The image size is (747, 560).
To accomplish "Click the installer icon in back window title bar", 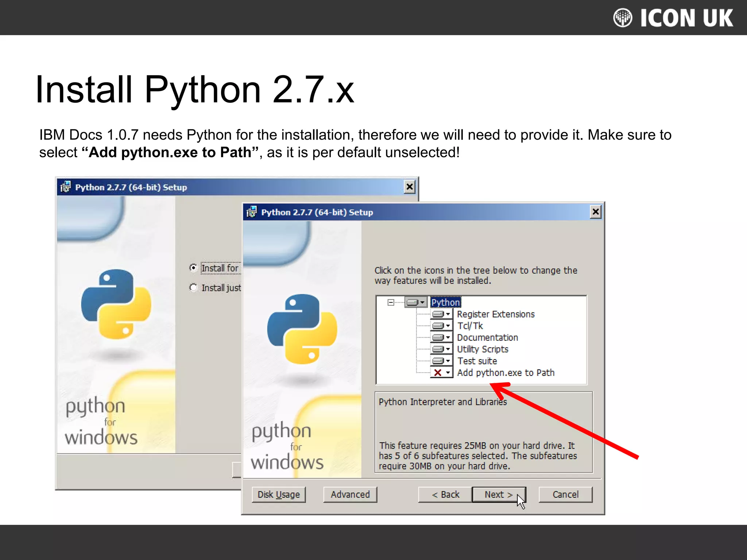I will 66,187.
